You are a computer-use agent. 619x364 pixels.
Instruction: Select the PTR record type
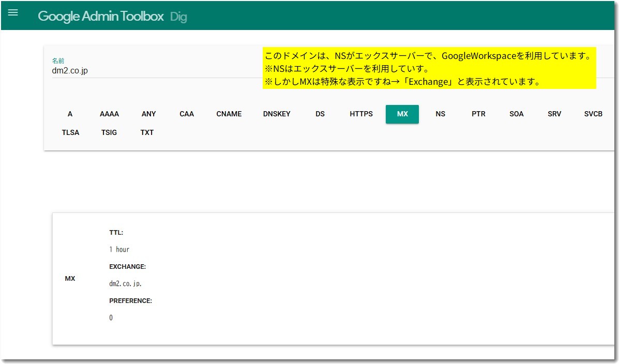coord(478,114)
